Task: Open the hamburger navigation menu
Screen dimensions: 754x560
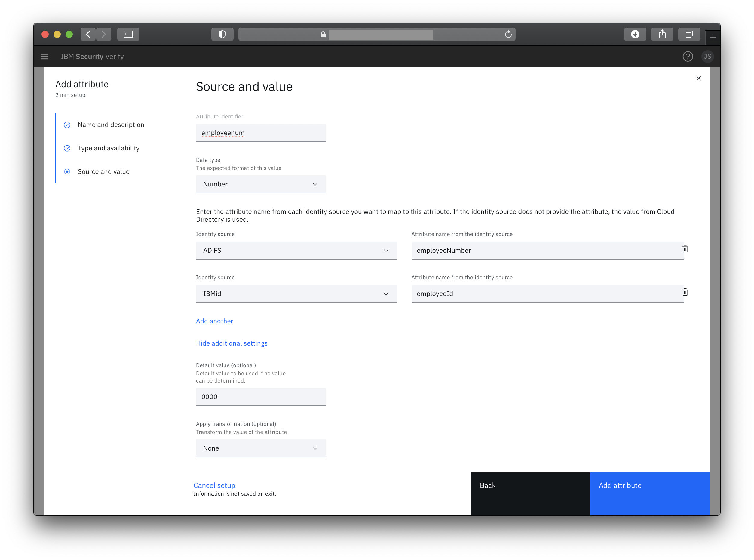Action: click(x=44, y=57)
